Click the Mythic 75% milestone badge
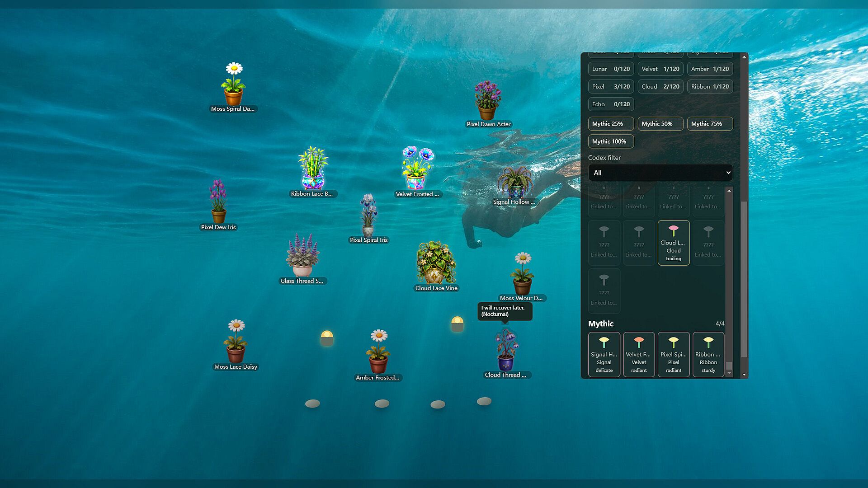The image size is (868, 488). pos(710,124)
